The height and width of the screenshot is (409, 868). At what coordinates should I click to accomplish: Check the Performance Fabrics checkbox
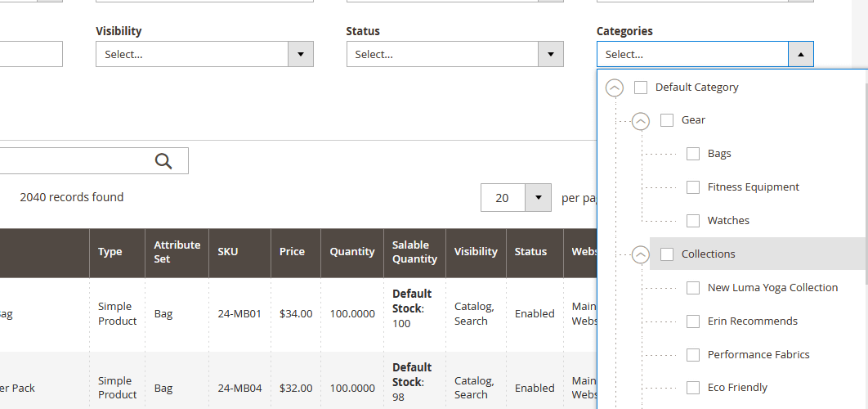pos(693,355)
